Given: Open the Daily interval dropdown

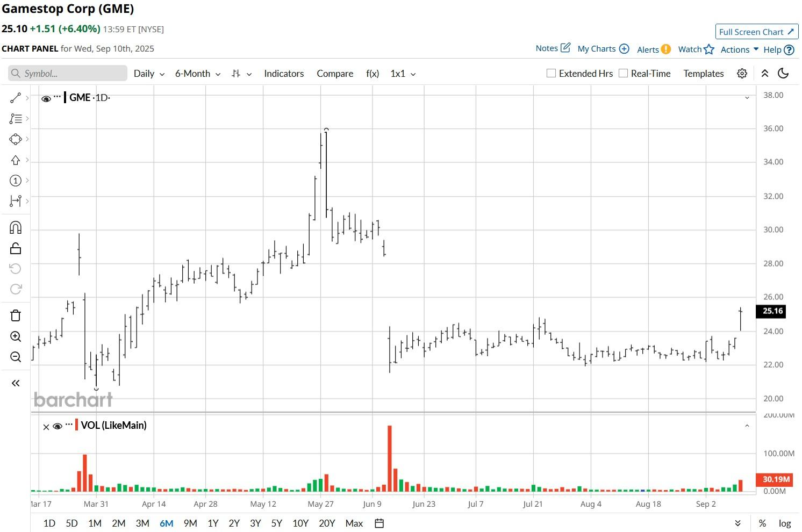Looking at the screenshot, I should 149,74.
